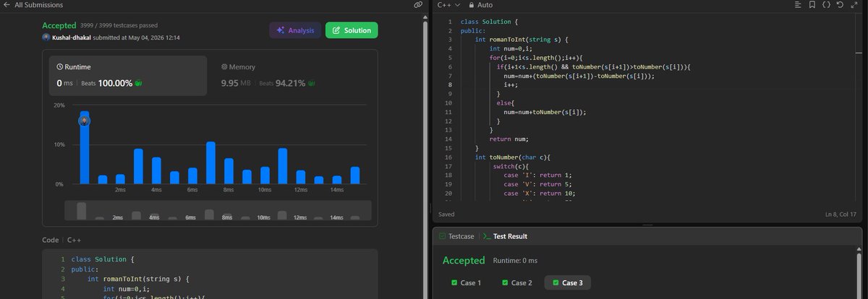Expand editor with fullscreen arrows icon
The width and height of the screenshot is (868, 299).
[854, 4]
